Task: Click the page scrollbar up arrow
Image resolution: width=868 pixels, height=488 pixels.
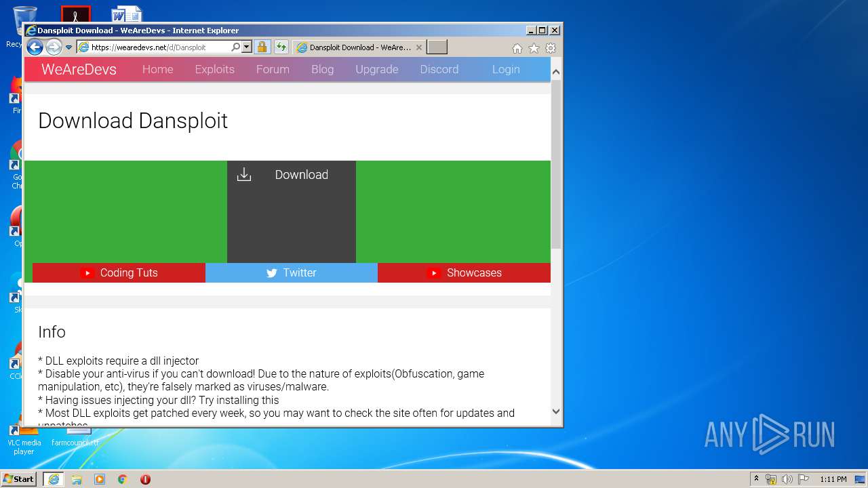Action: [556, 71]
